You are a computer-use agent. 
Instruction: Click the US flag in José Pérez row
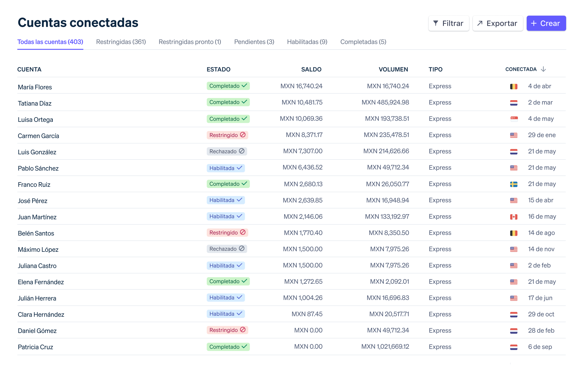point(514,200)
